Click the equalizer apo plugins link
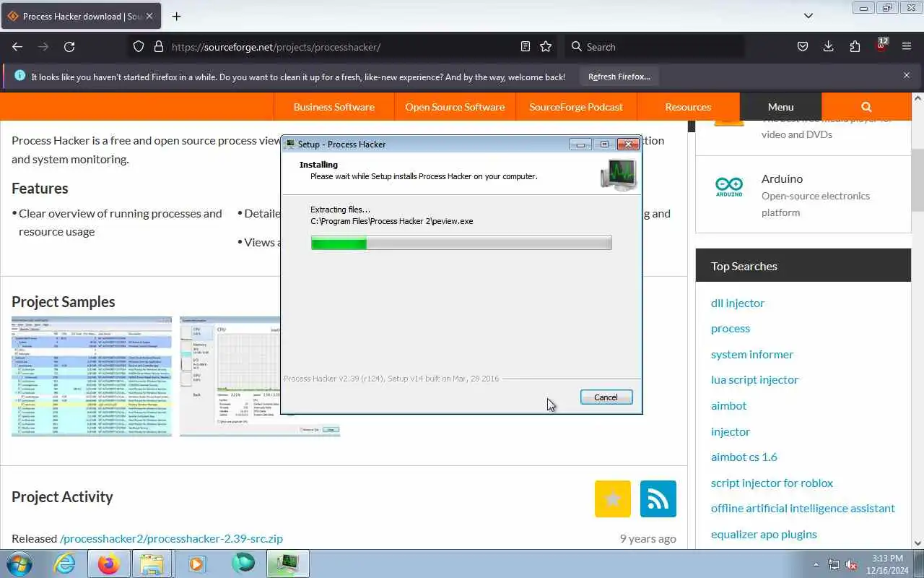Image resolution: width=924 pixels, height=578 pixels. click(764, 534)
